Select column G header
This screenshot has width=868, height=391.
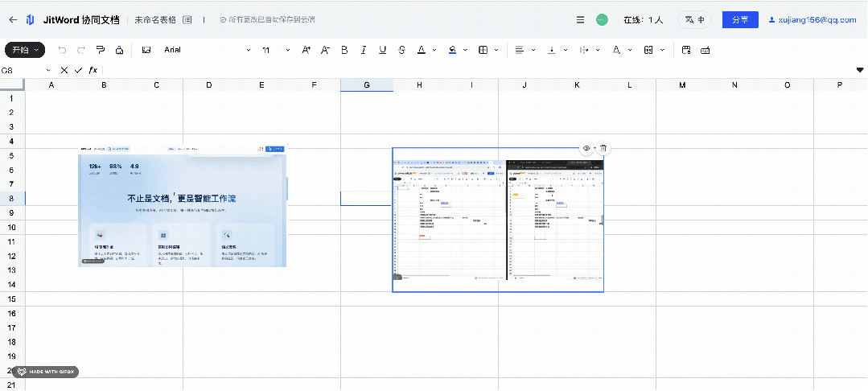click(x=367, y=84)
